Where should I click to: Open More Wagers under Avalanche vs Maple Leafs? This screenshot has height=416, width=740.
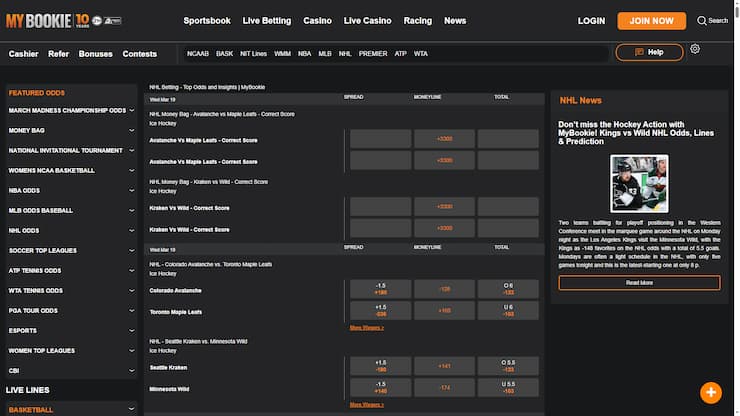(366, 328)
